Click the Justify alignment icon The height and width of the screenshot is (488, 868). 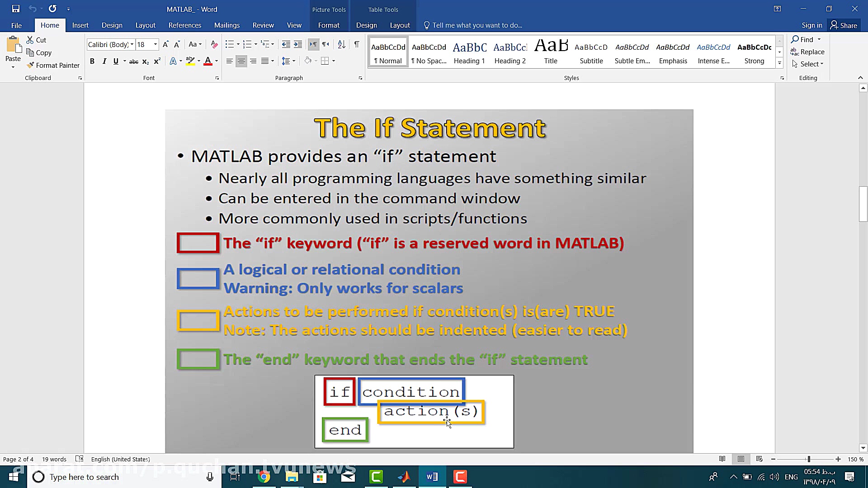point(265,61)
